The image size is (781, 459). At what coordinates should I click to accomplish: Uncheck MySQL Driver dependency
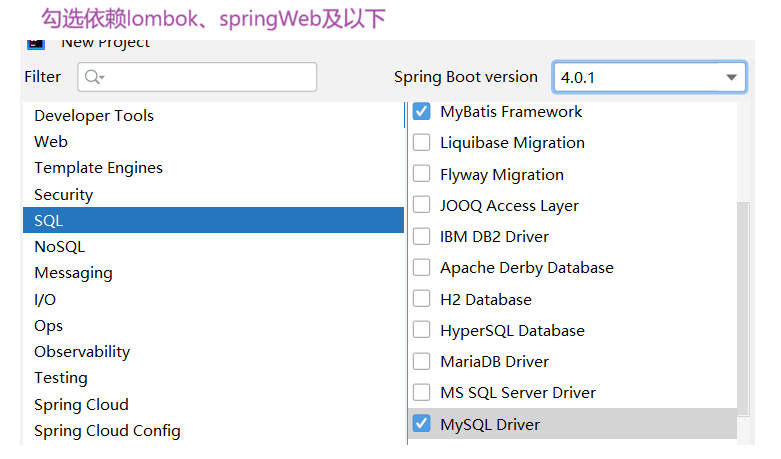point(421,424)
